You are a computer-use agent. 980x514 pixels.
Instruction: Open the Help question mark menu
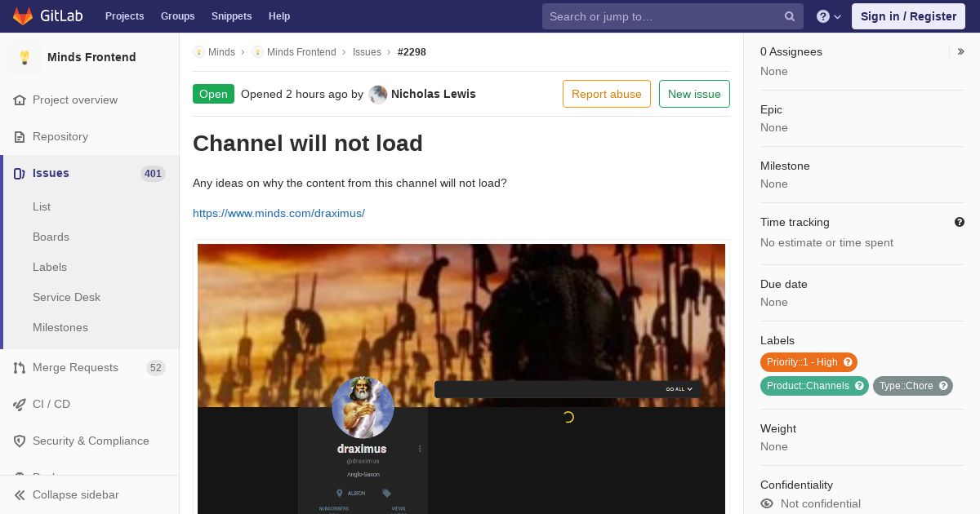pos(829,16)
